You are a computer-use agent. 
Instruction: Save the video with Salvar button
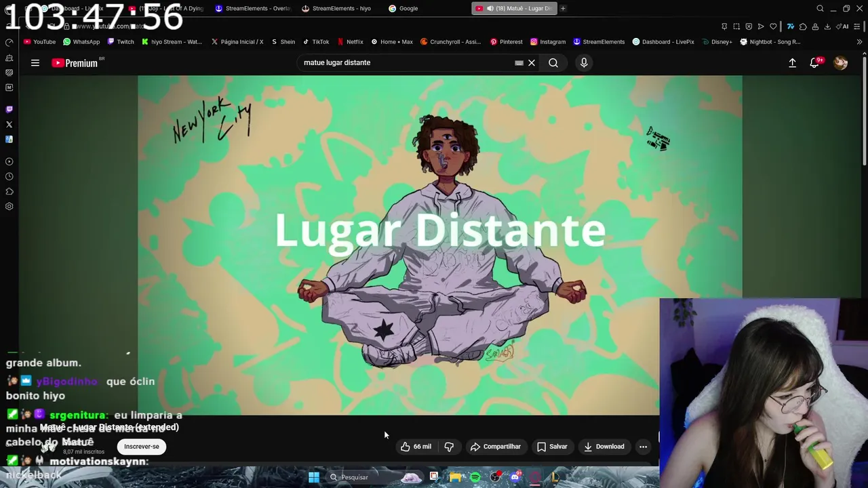click(x=552, y=447)
